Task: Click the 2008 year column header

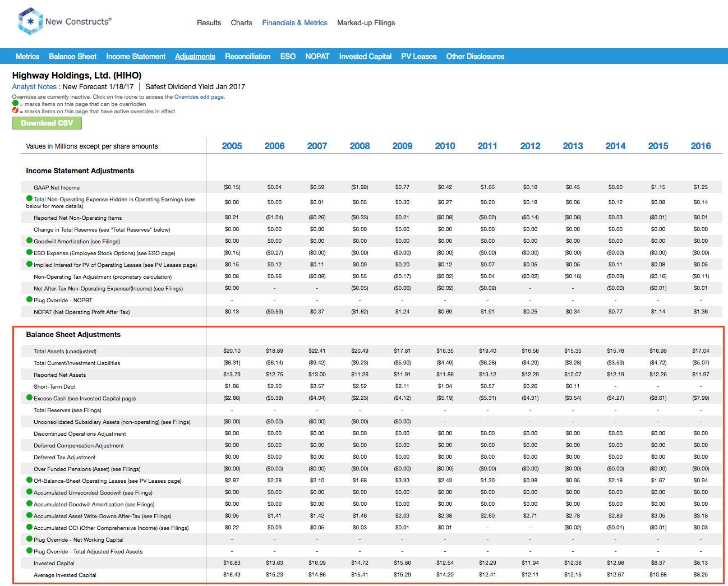Action: point(360,146)
